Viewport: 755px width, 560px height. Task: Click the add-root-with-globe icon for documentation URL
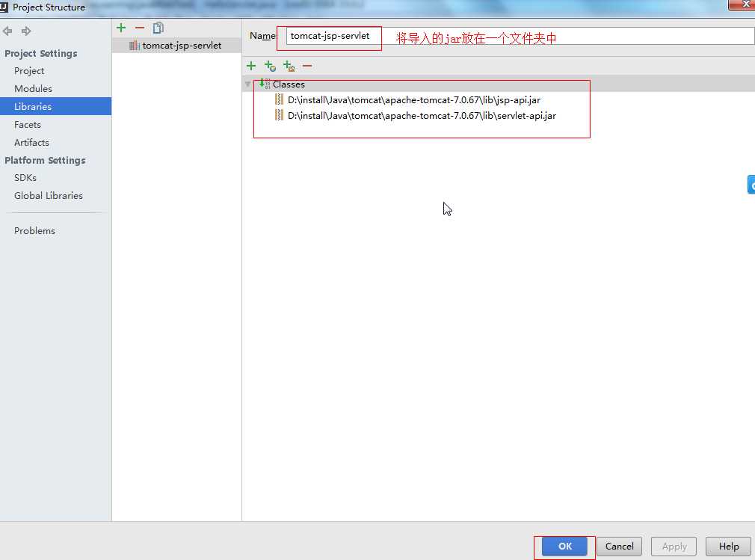[x=270, y=66]
